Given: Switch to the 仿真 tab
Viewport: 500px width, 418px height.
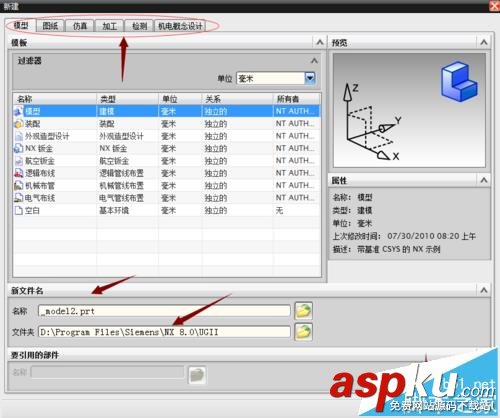Looking at the screenshot, I should point(80,26).
